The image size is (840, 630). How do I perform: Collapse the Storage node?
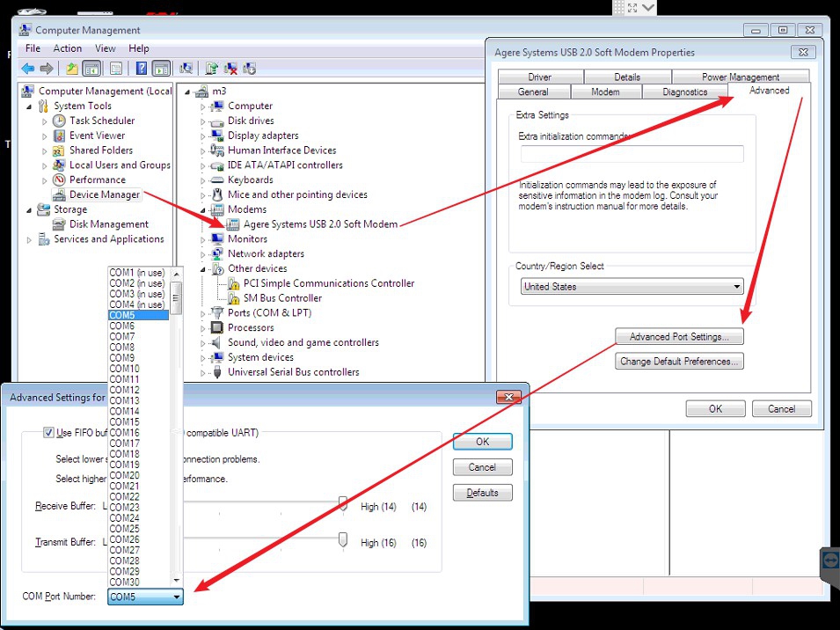[29, 210]
